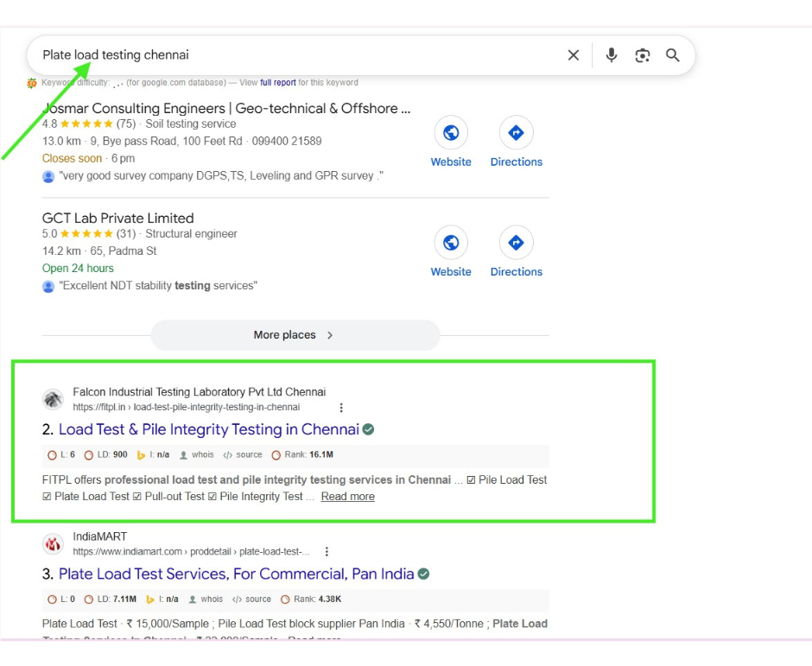Image resolution: width=812 pixels, height=666 pixels.
Task: Click 'Rank: 4.38K' metric for IndiaMART
Action: [x=311, y=599]
